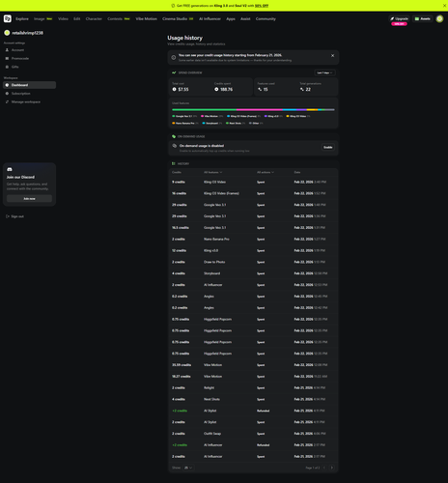Click the On-Demand Usage tag icon
This screenshot has width=448, height=483.
point(174,136)
